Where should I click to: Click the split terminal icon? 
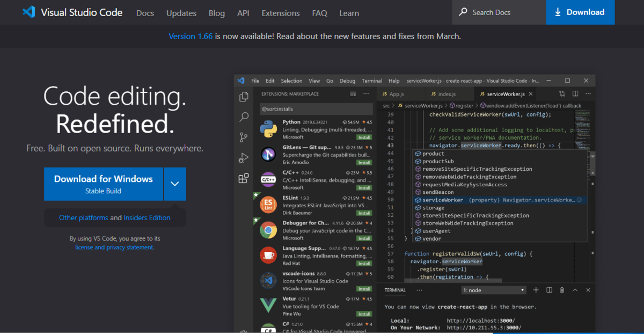[549, 290]
